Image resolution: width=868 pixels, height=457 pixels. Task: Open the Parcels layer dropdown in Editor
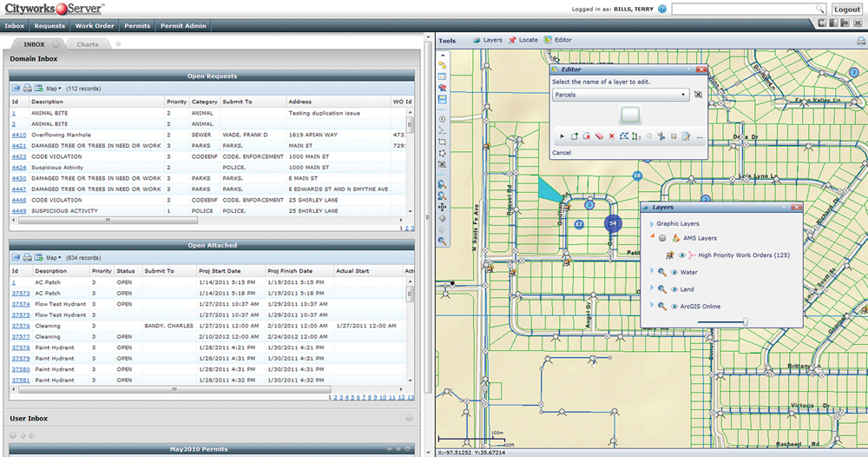point(685,95)
